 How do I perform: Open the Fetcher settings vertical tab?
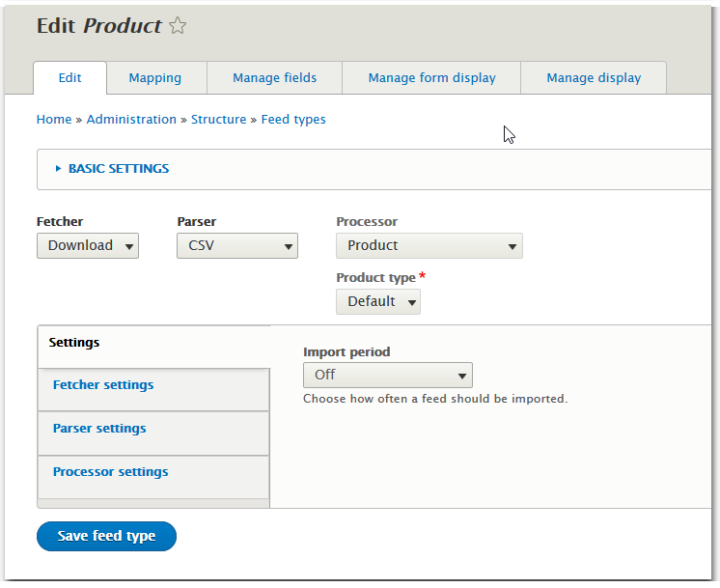coord(153,389)
